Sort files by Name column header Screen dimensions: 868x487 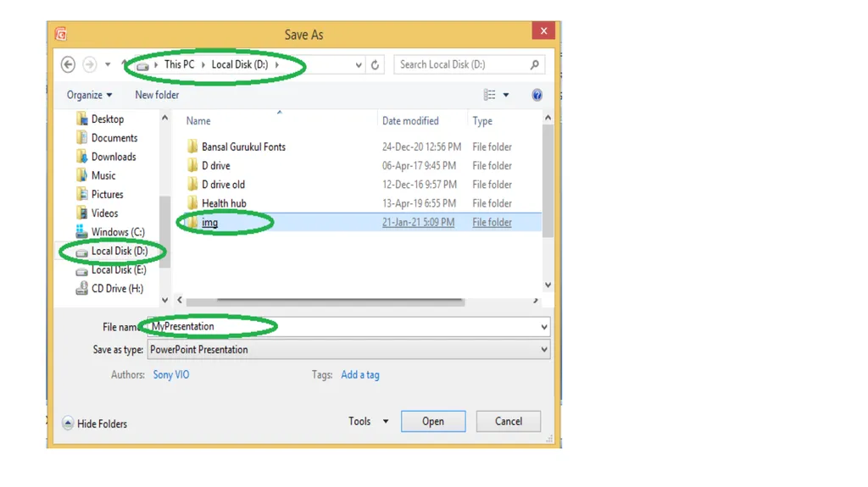pos(198,120)
